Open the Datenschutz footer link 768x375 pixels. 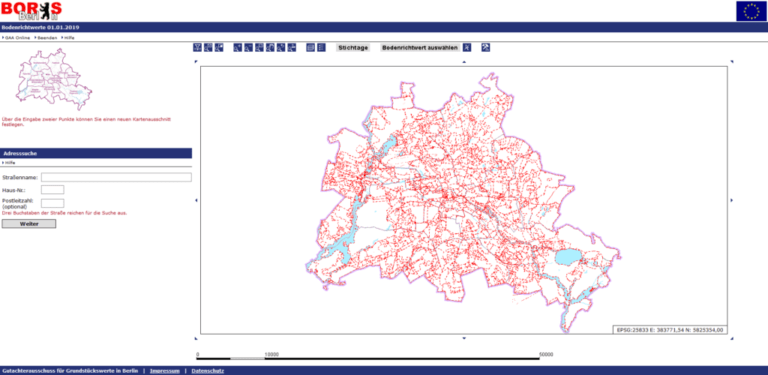[208, 371]
